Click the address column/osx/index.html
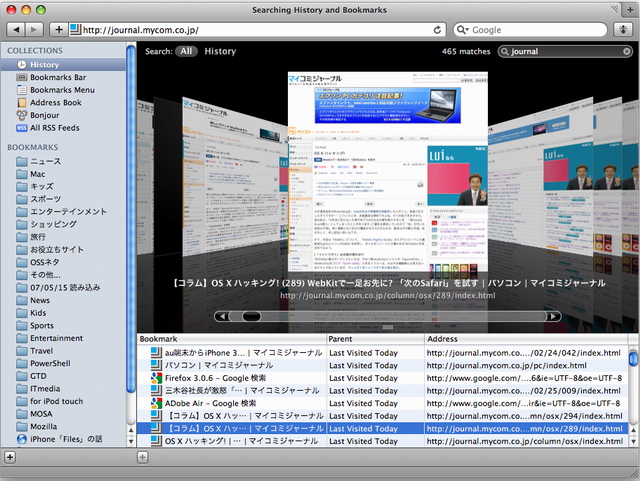The width and height of the screenshot is (640, 481). coord(524,441)
